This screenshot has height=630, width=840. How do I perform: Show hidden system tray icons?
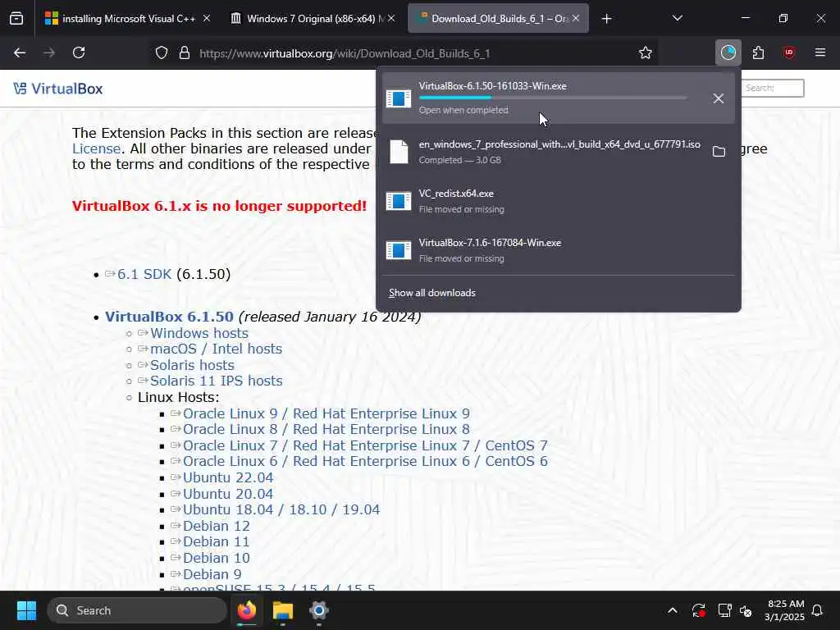point(673,610)
